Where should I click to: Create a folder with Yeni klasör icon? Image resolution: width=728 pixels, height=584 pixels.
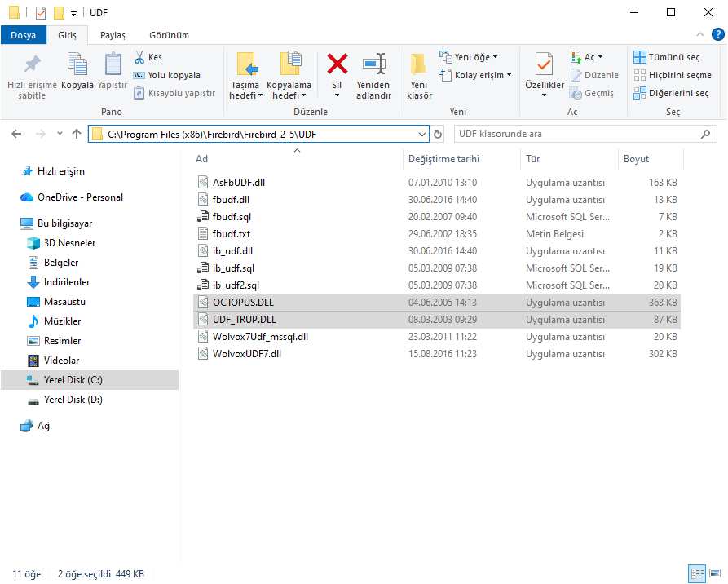pyautogui.click(x=419, y=64)
